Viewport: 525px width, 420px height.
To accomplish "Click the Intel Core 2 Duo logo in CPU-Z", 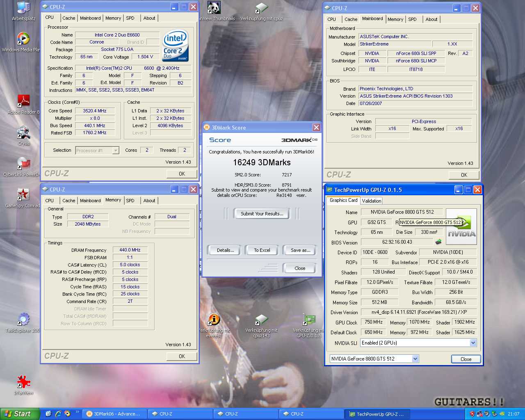I will click(x=175, y=46).
